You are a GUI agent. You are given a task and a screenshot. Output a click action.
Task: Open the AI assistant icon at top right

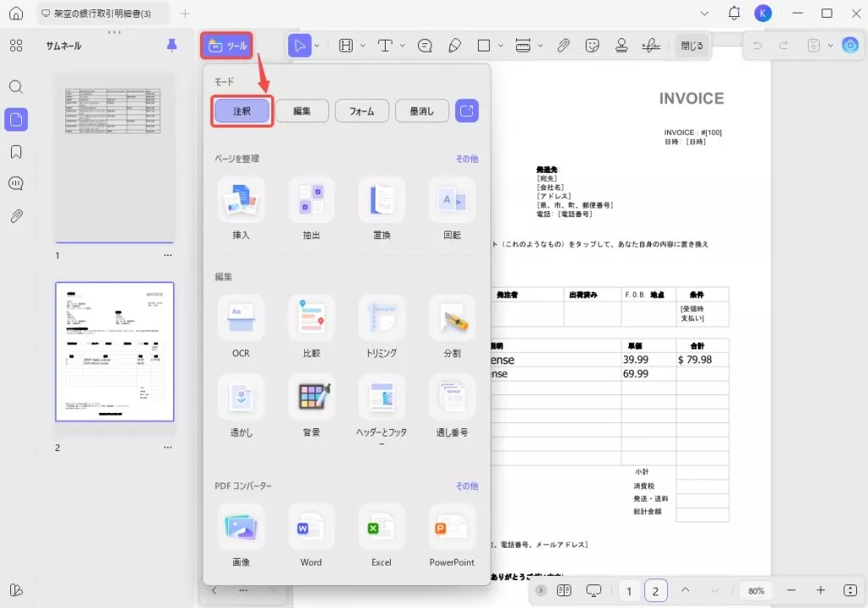(850, 45)
